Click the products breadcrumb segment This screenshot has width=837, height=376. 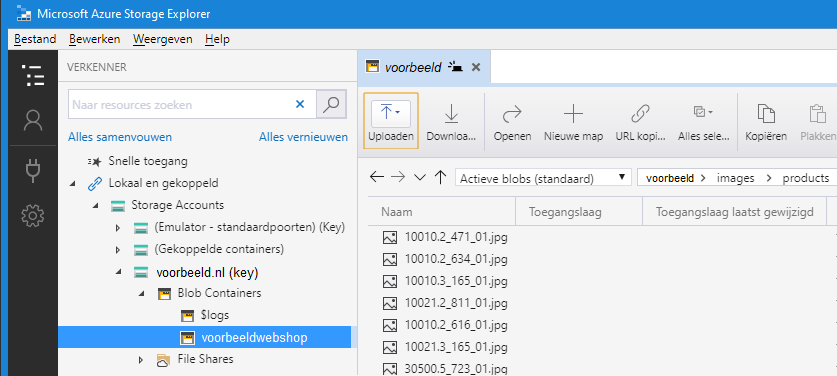pos(806,178)
